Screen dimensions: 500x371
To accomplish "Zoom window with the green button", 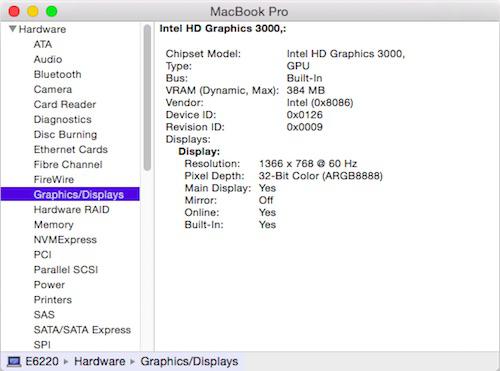I will (x=51, y=11).
